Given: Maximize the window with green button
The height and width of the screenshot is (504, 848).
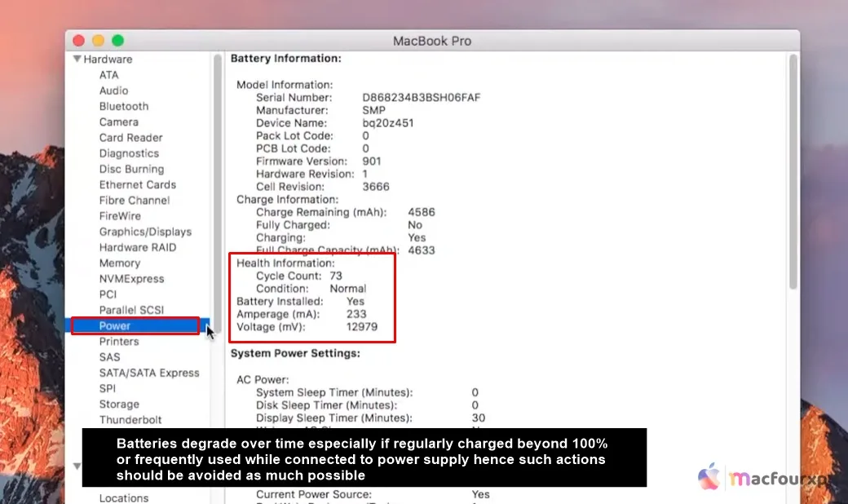Looking at the screenshot, I should [118, 41].
